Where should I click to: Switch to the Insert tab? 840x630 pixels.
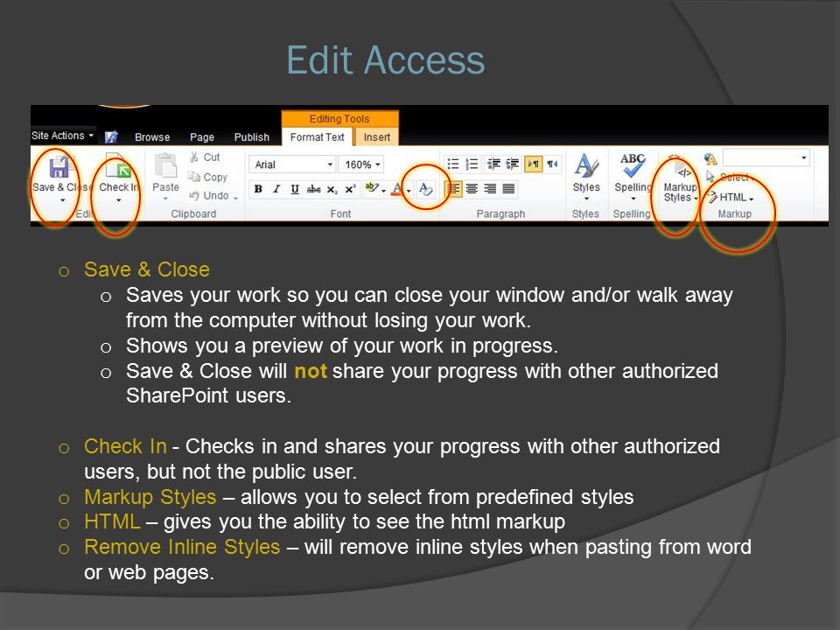(376, 137)
